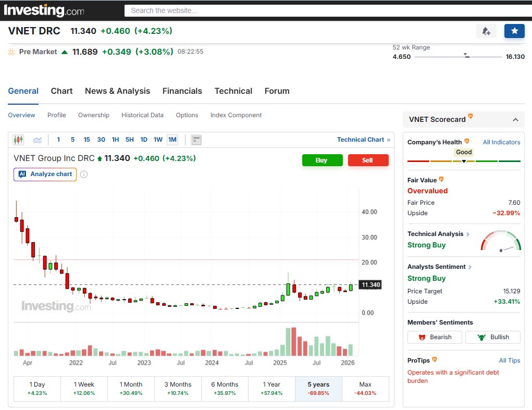Open the All Indicators link

(501, 142)
